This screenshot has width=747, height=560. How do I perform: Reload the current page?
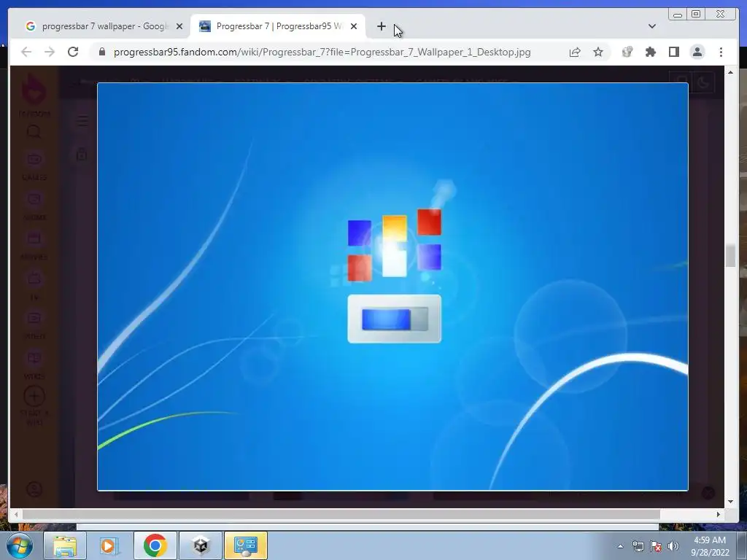[x=73, y=52]
